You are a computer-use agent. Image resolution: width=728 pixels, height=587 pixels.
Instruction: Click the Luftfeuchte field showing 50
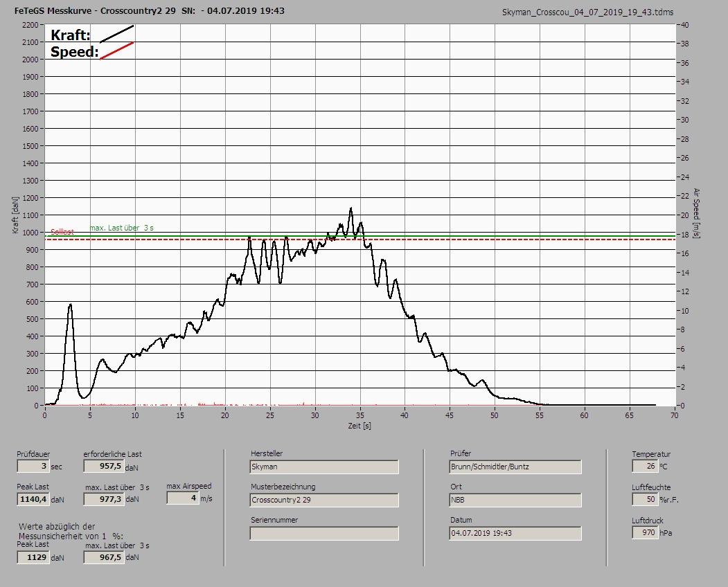tap(645, 499)
